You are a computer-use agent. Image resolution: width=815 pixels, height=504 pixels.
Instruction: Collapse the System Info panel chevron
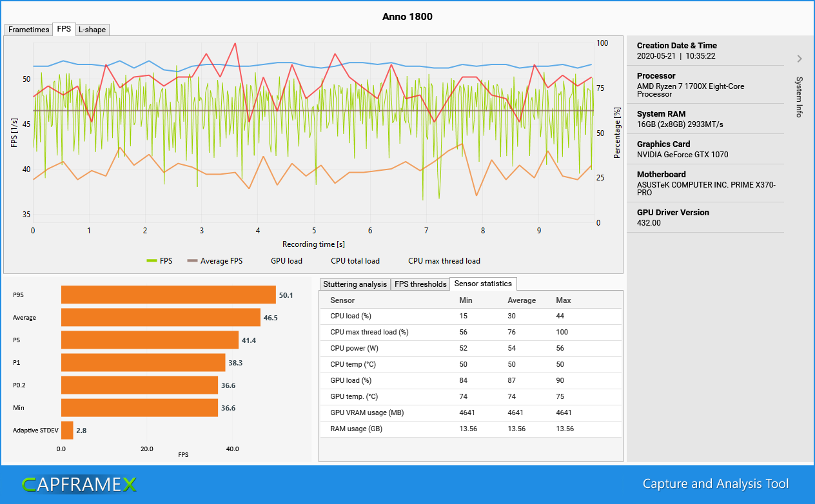[x=800, y=59]
